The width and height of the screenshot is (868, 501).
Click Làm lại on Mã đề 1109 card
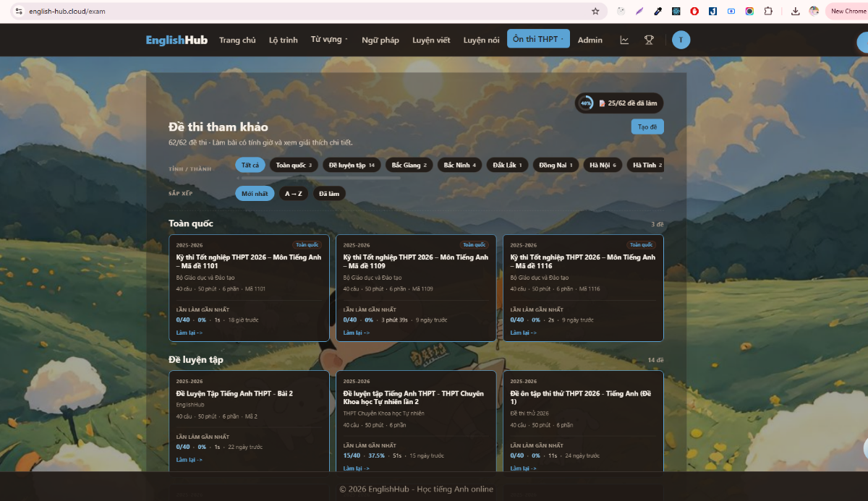(x=357, y=333)
